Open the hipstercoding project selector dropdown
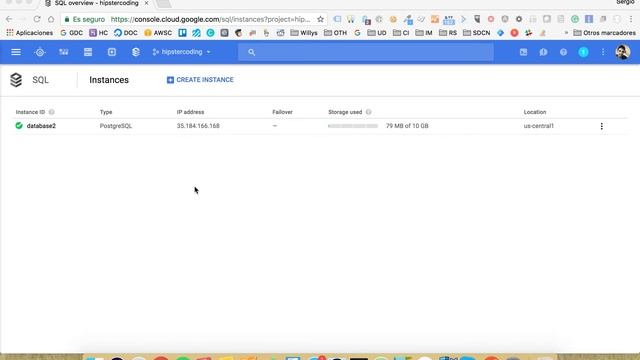The image size is (640, 360). pos(181,52)
